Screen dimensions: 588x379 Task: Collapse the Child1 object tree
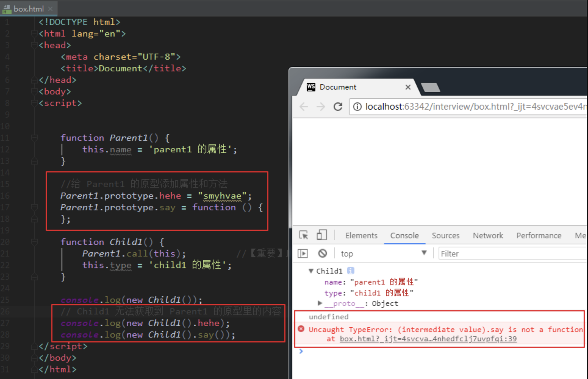311,271
